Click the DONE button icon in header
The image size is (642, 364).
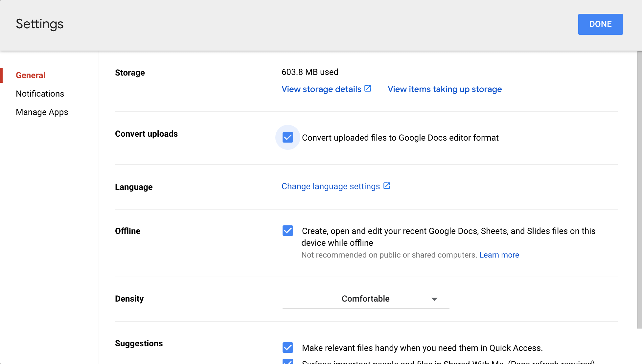point(601,24)
